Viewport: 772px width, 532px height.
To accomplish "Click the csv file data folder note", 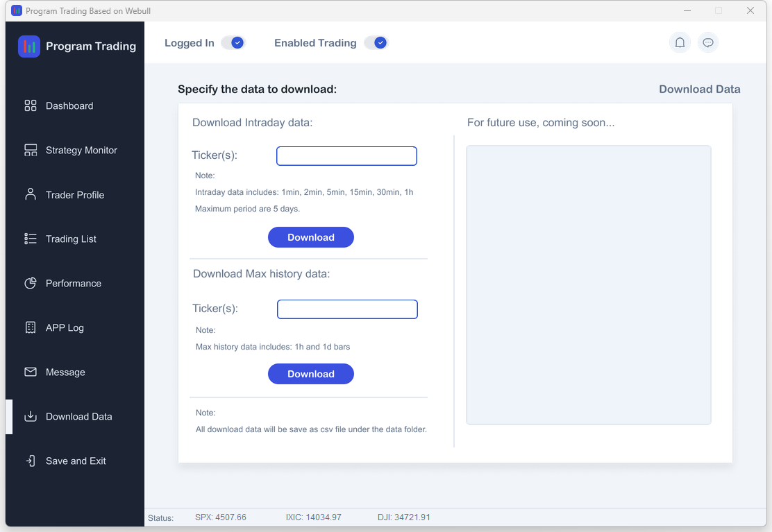I will point(311,429).
